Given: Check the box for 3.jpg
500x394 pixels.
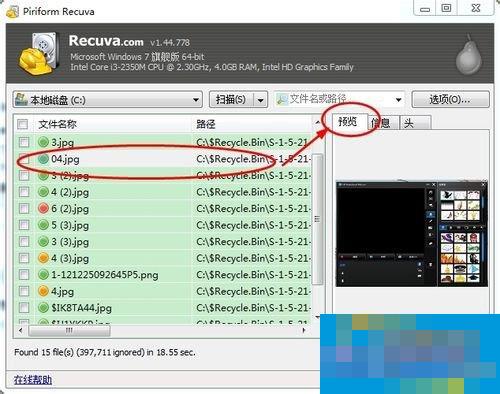Looking at the screenshot, I should pos(24,142).
